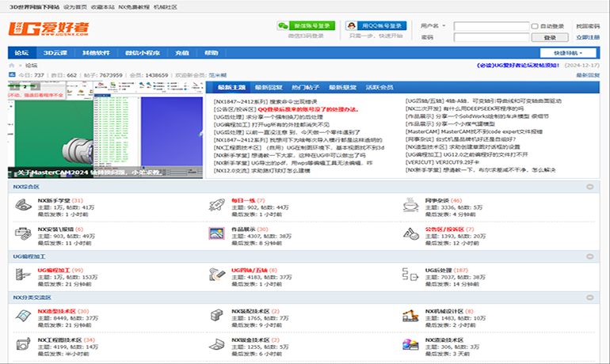Open the NX免费教程 top link
This screenshot has height=364, width=610.
click(x=134, y=7)
